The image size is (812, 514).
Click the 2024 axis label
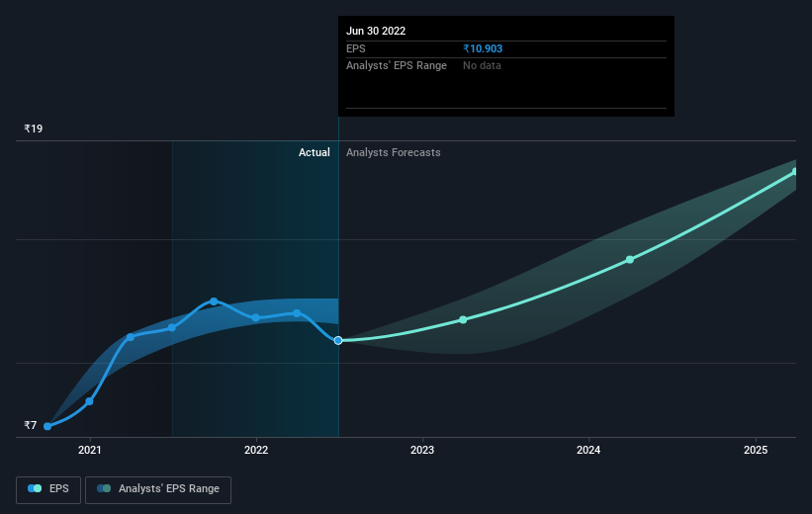click(x=588, y=451)
